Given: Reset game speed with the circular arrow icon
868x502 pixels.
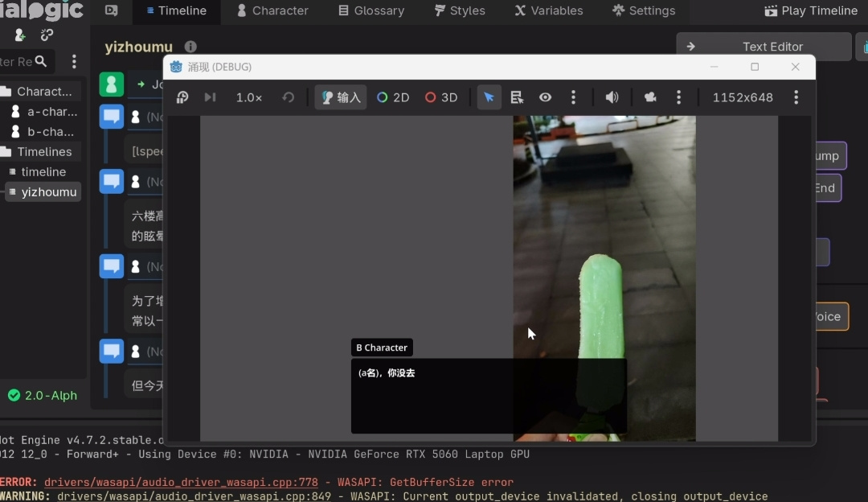Looking at the screenshot, I should [x=289, y=97].
